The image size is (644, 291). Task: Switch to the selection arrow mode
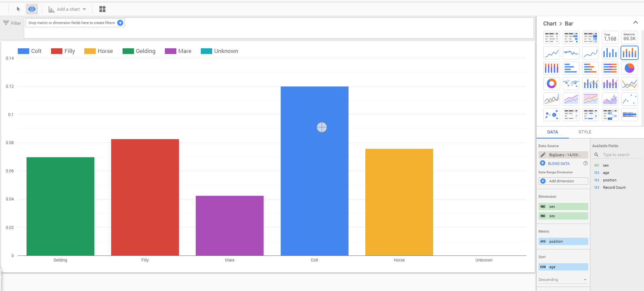(x=18, y=9)
